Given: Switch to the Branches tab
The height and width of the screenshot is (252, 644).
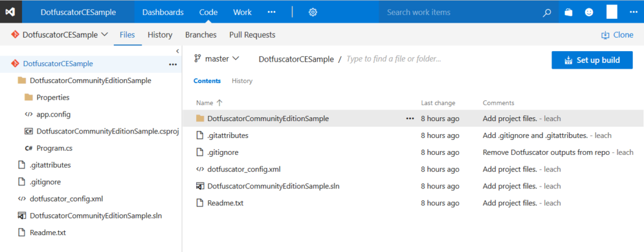Looking at the screenshot, I should point(201,35).
